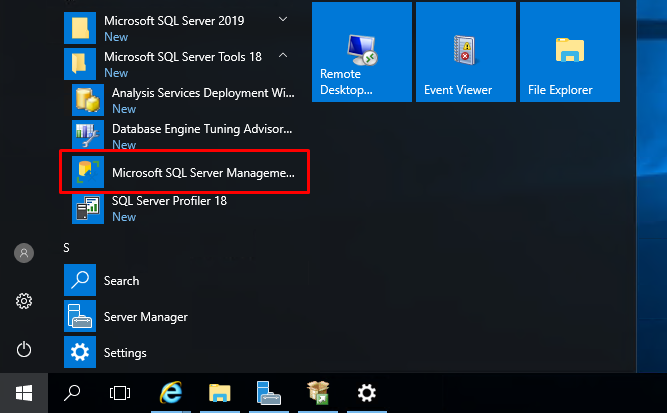
Task: Open Analysis Services Deployment Wizard
Action: pyautogui.click(x=184, y=100)
